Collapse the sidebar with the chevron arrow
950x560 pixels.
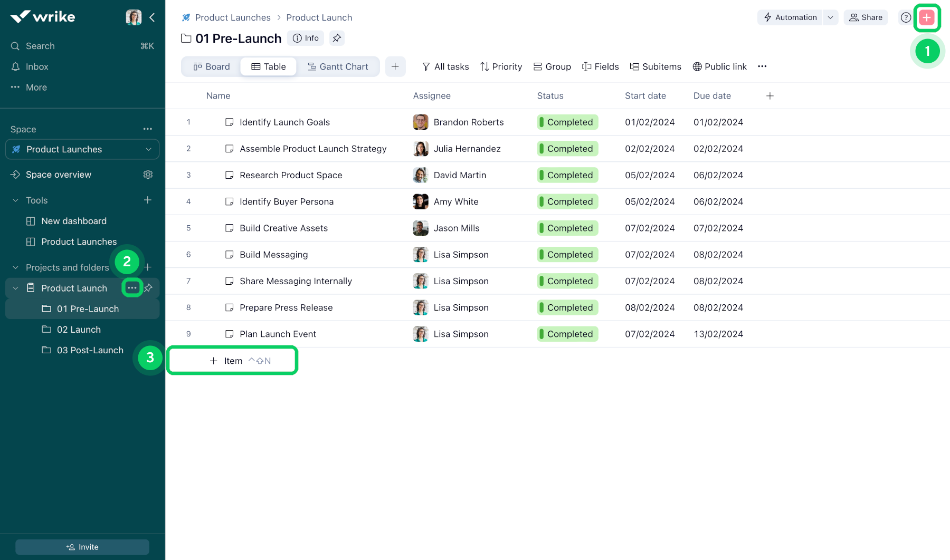point(153,17)
